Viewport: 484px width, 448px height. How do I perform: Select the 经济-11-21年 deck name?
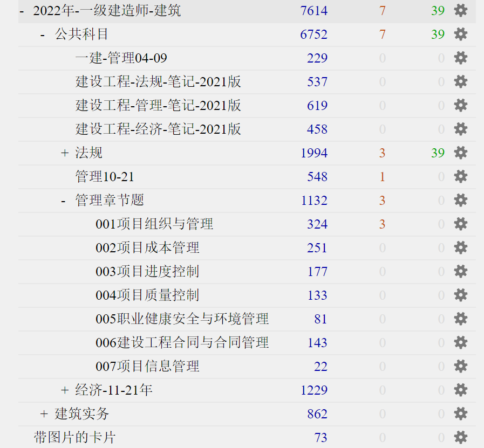tap(114, 390)
